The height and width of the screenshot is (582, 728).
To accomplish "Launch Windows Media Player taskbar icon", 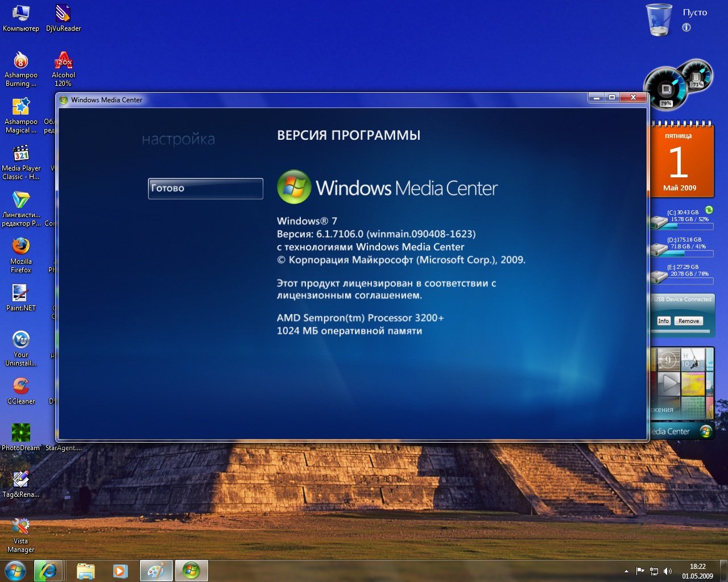I will (120, 571).
